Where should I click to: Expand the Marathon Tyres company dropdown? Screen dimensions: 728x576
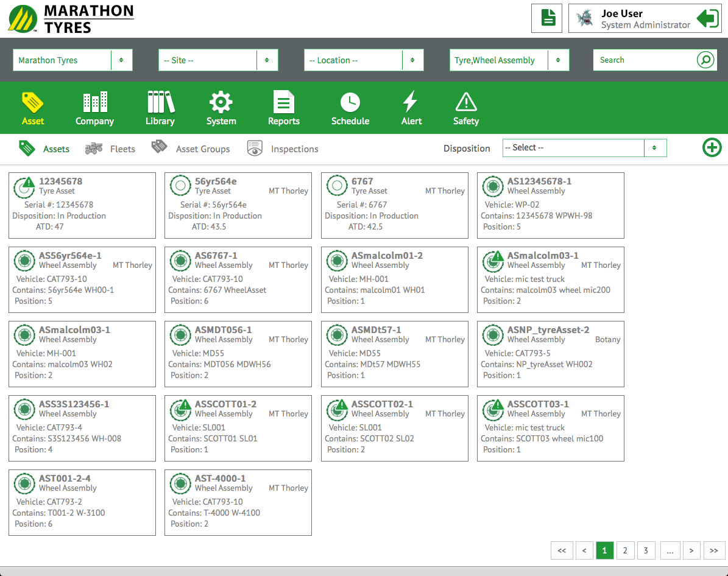click(x=72, y=60)
